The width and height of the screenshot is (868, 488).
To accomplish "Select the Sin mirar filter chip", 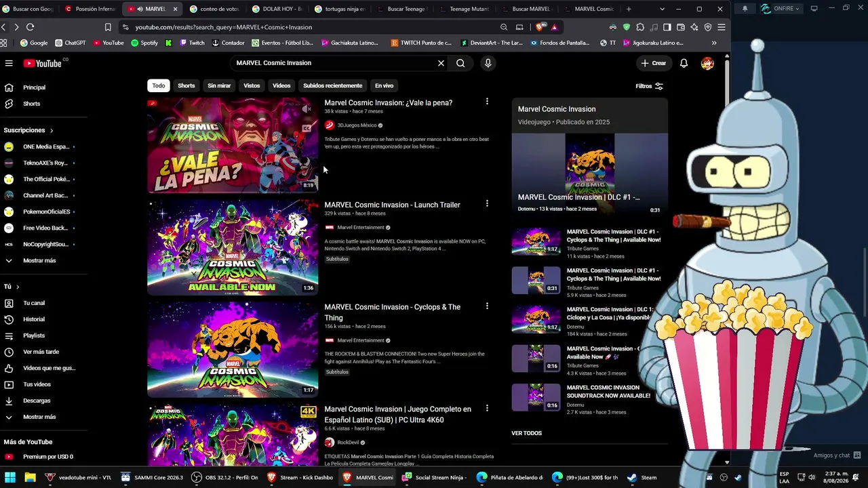I will 219,86.
